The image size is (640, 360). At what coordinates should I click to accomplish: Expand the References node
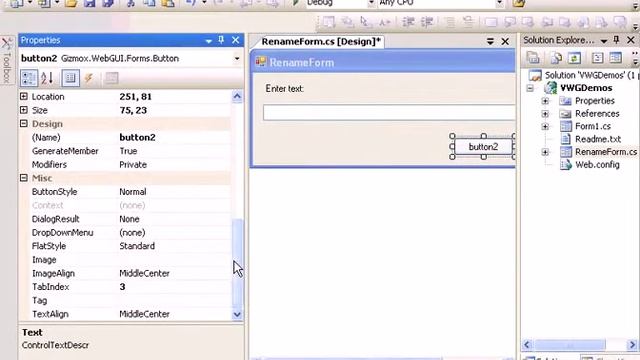[545, 114]
